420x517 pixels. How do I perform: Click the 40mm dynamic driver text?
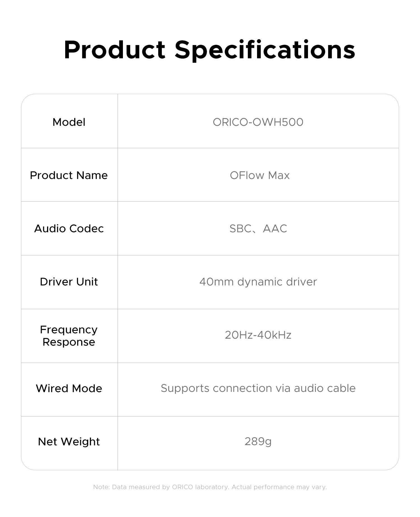[x=258, y=282]
